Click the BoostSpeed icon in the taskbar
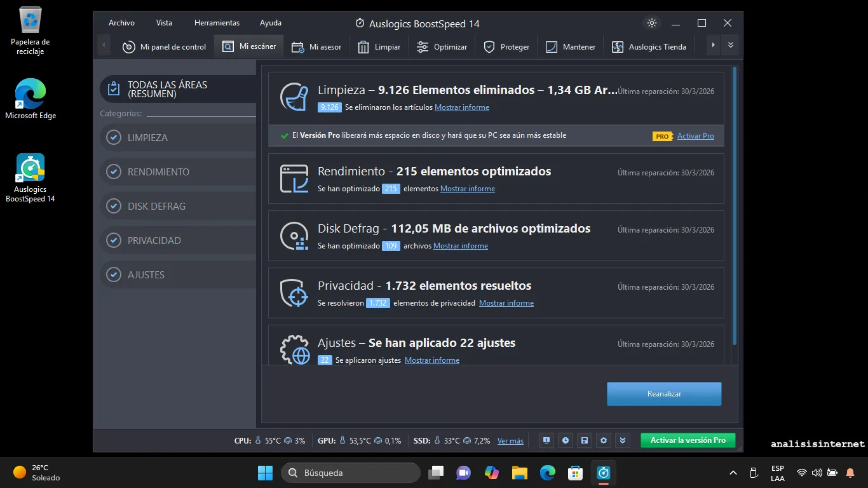868x488 pixels. 604,473
